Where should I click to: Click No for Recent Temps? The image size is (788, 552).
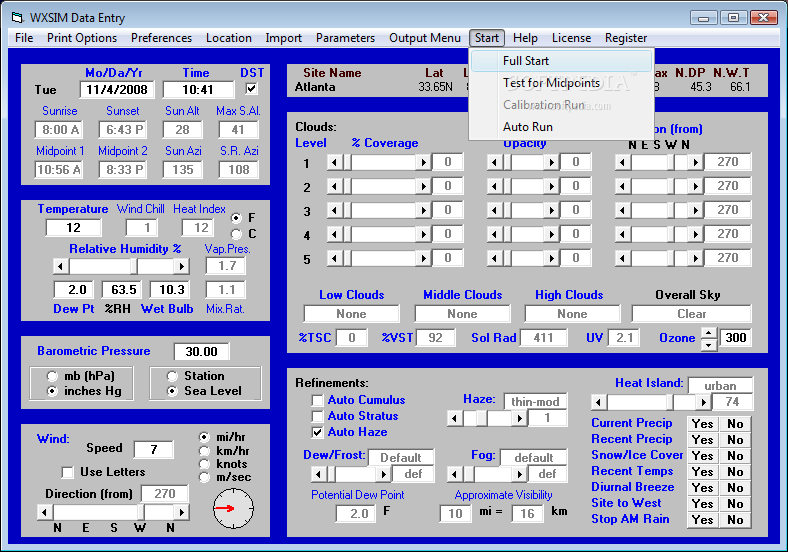point(735,472)
